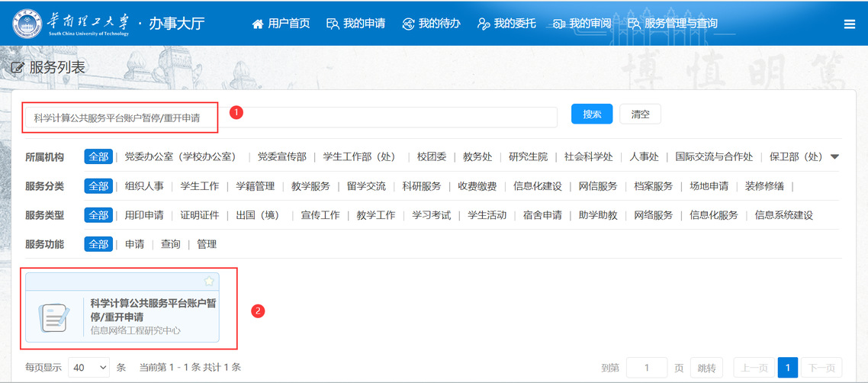
Task: Click the 服务列表 edit icon
Action: pyautogui.click(x=18, y=68)
